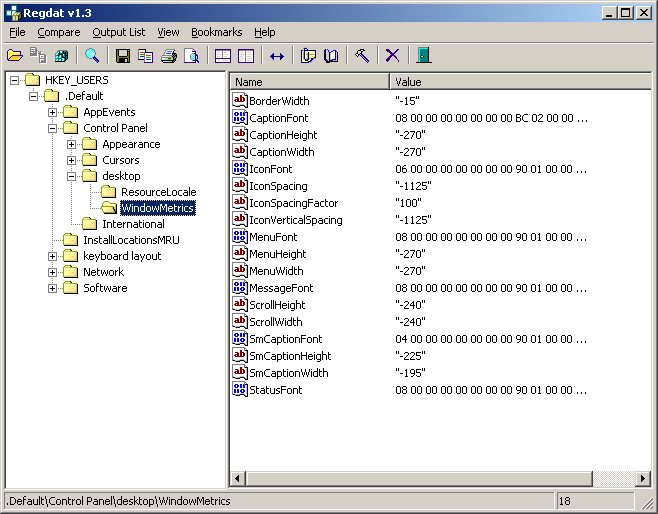Expand the Appearance tree node
Screen dimensions: 658x514
(x=71, y=144)
